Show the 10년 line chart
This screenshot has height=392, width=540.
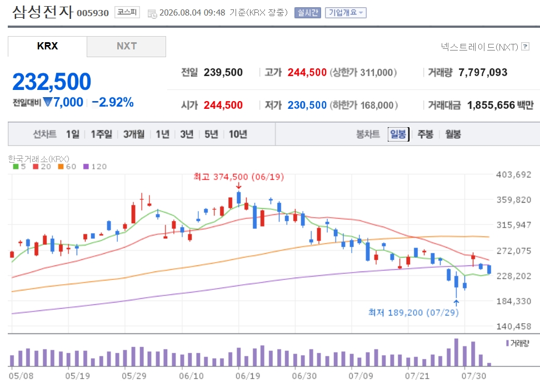coord(238,134)
